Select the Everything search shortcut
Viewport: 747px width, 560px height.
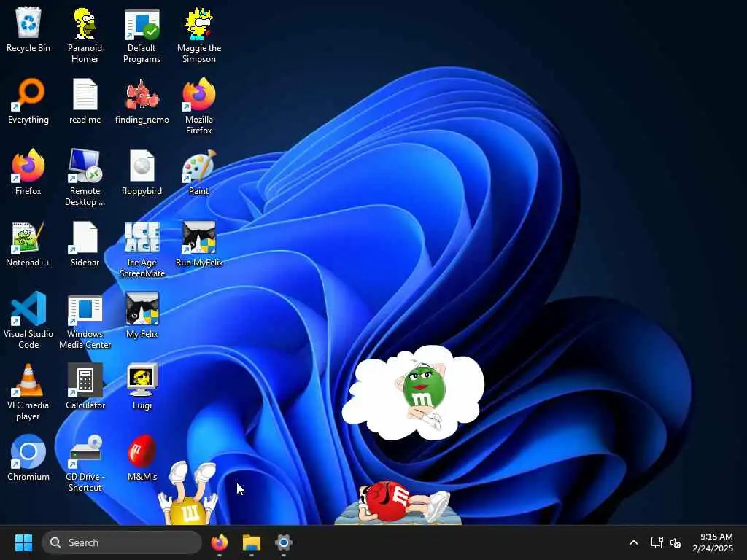point(28,101)
